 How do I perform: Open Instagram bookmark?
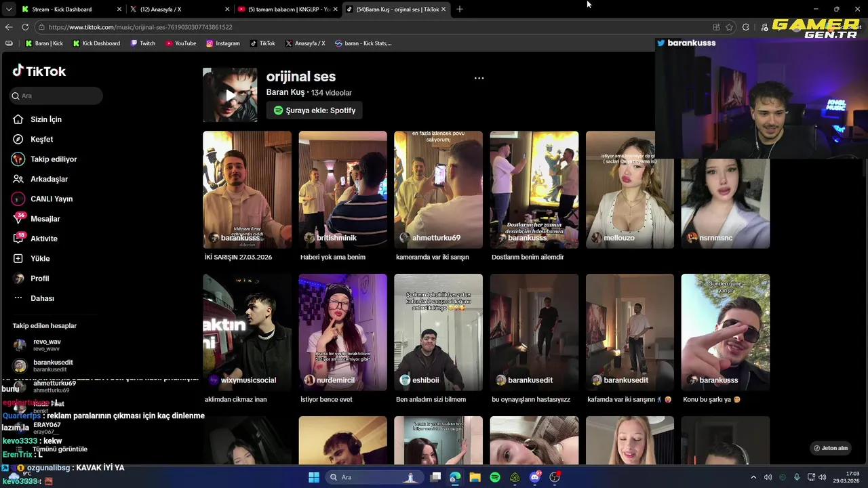pyautogui.click(x=223, y=43)
